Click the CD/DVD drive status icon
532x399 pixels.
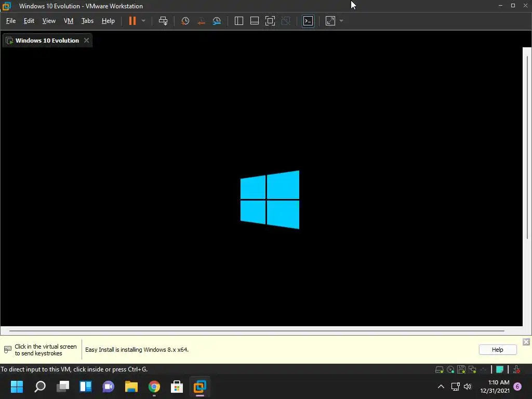click(450, 369)
